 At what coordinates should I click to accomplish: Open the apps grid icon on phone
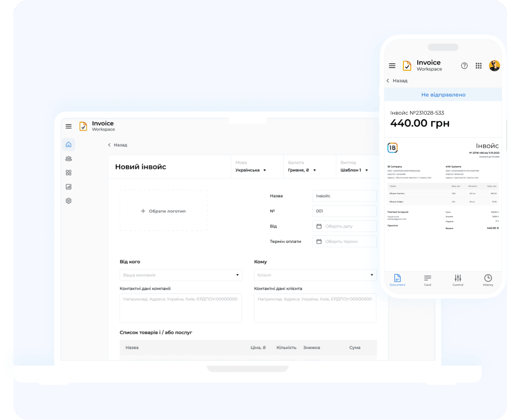click(x=479, y=66)
